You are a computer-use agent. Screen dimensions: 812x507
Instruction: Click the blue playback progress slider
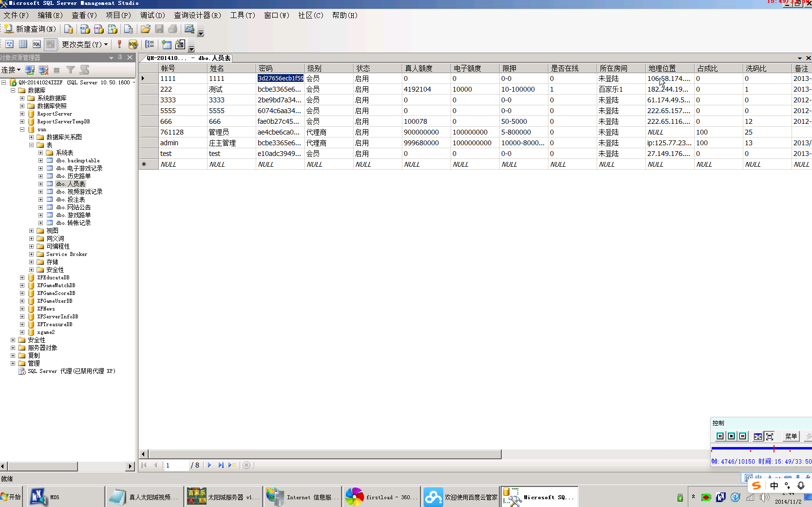pyautogui.click(x=760, y=448)
